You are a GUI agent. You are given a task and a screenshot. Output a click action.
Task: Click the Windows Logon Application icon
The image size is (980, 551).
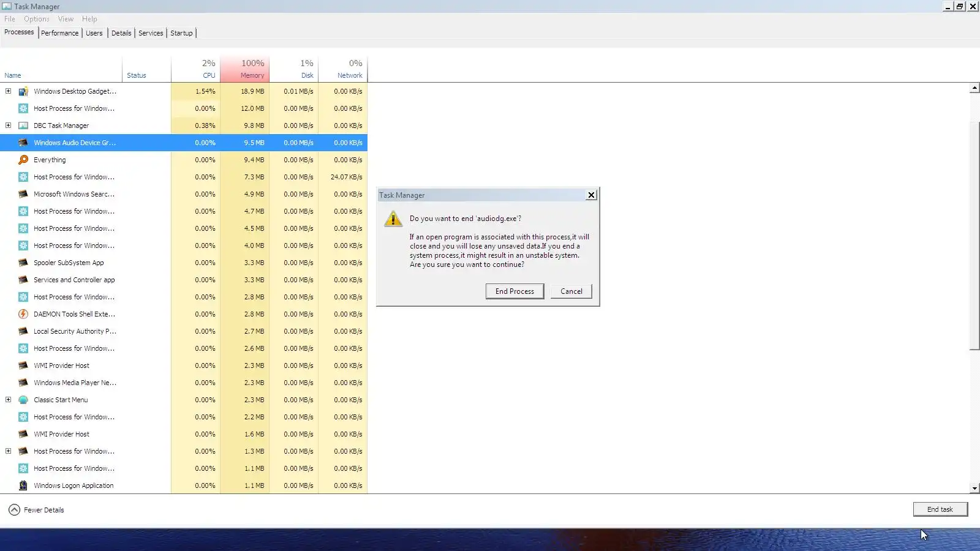click(x=23, y=485)
